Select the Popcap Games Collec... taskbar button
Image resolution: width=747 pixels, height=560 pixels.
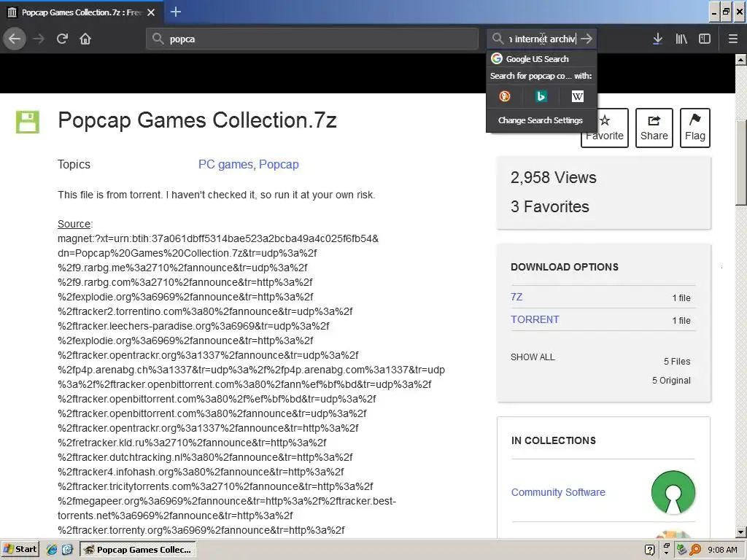tap(138, 550)
